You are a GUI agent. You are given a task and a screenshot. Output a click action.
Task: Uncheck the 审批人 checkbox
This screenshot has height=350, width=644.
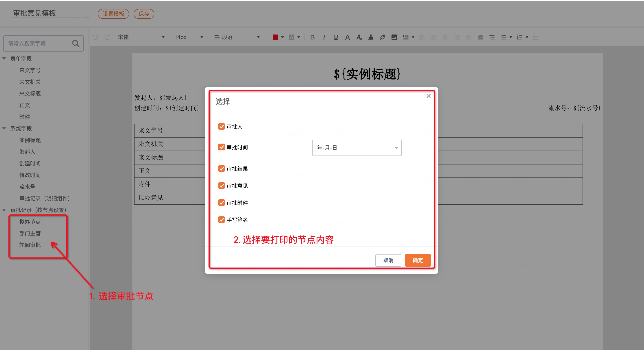[221, 126]
